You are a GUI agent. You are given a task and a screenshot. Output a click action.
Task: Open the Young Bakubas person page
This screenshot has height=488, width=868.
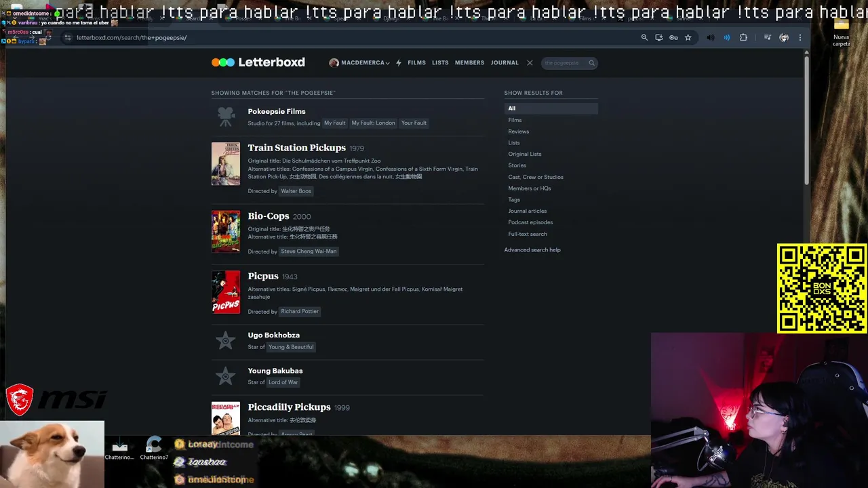click(275, 371)
